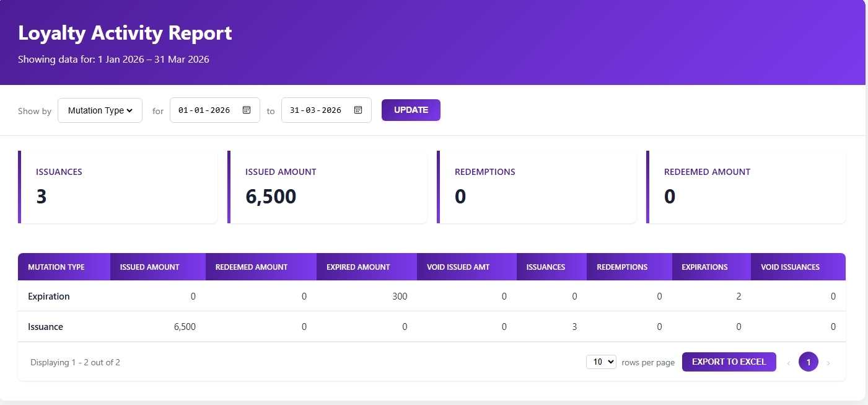Click the next page arrow in pagination
Viewport: 868px width, 405px height.
[x=828, y=362]
